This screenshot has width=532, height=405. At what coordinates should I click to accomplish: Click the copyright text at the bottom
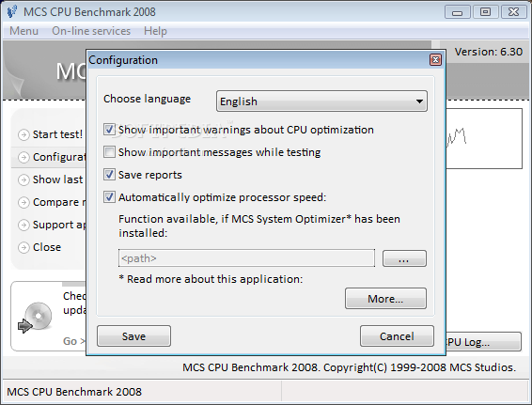click(x=349, y=367)
